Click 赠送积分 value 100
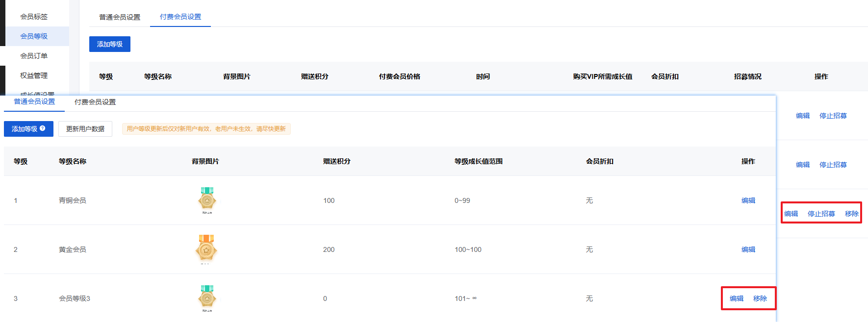The image size is (868, 322). tap(329, 200)
